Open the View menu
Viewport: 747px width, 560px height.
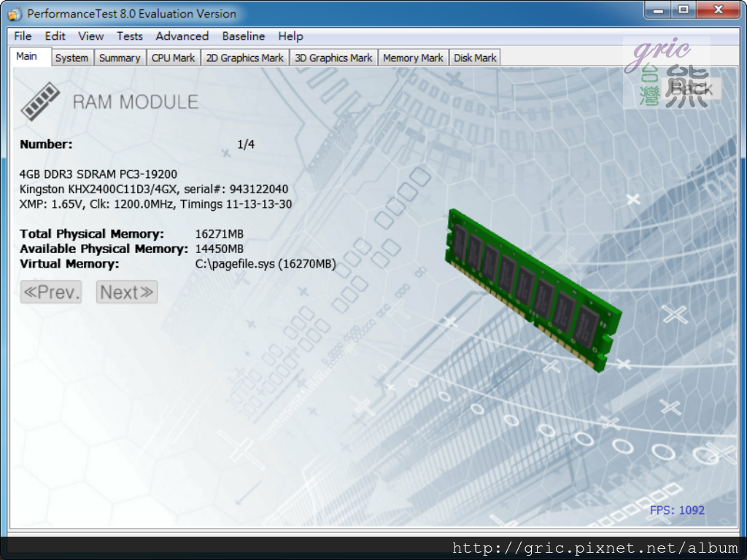pyautogui.click(x=90, y=36)
